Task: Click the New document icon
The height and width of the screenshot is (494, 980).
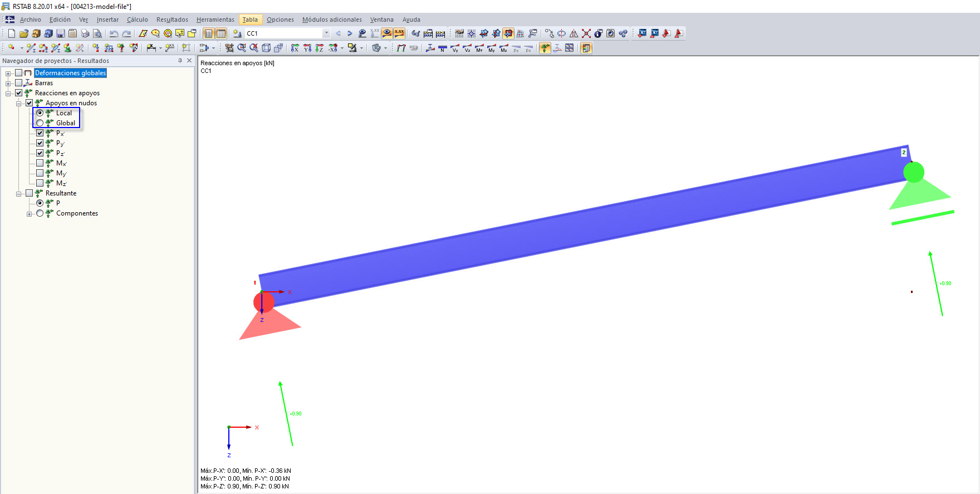Action: click(x=11, y=33)
